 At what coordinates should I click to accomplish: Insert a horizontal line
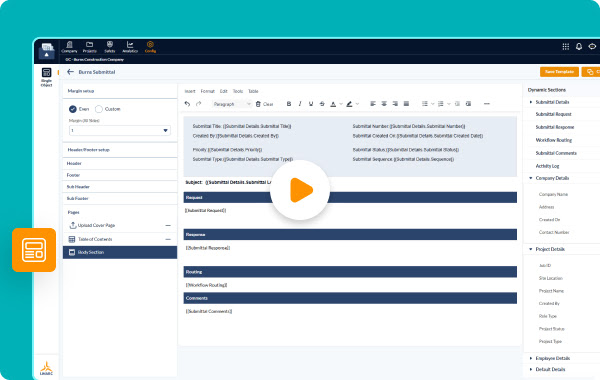coord(487,104)
